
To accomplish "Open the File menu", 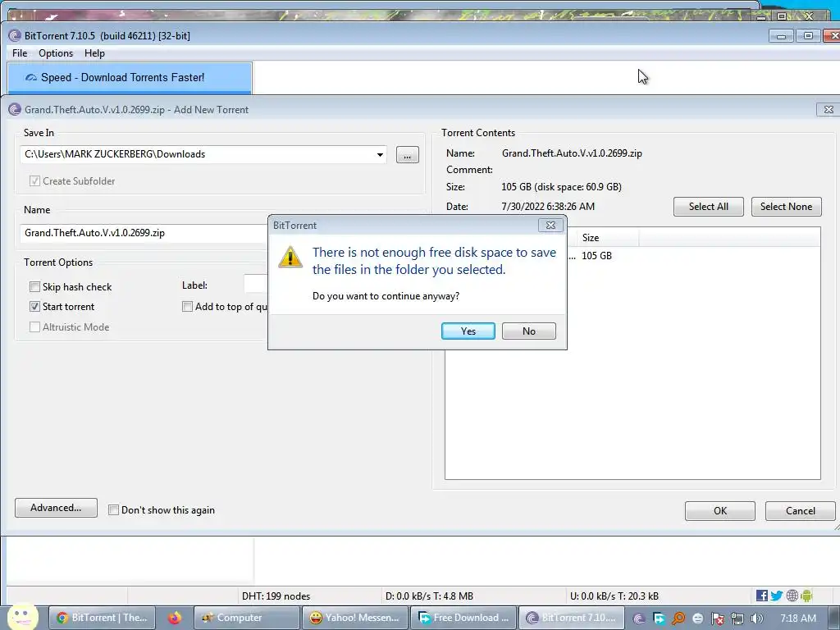I will coord(20,53).
